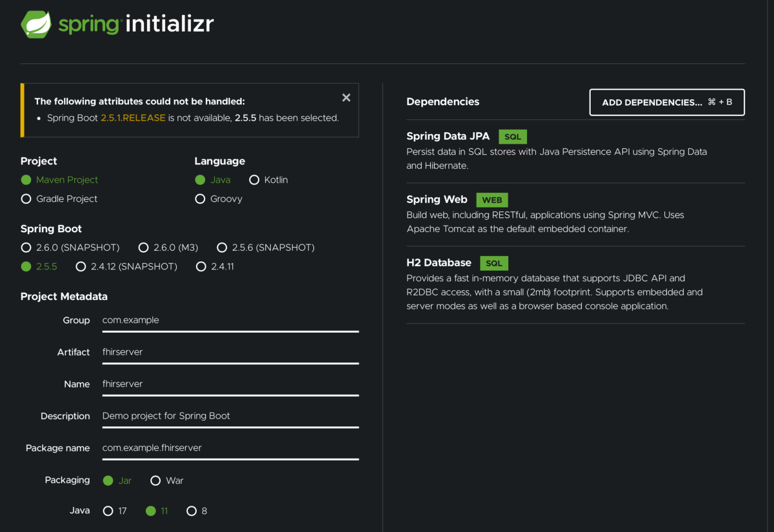Edit the Package name field
The image size is (774, 532).
tap(230, 448)
